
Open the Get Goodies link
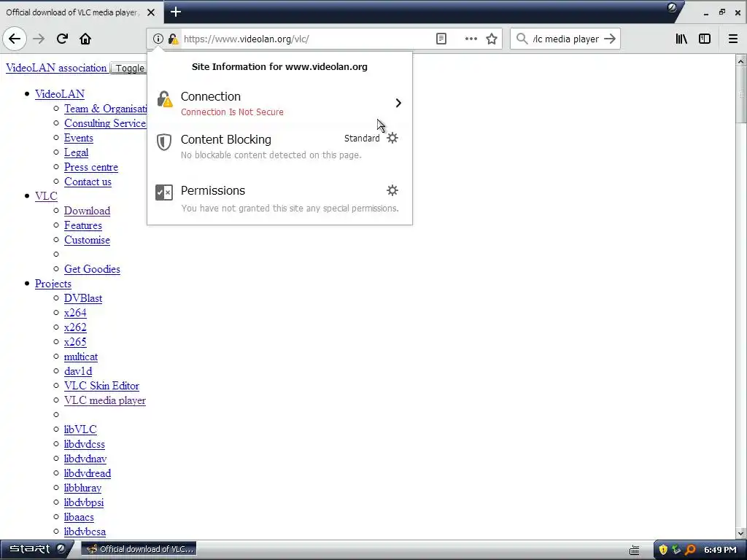point(92,269)
